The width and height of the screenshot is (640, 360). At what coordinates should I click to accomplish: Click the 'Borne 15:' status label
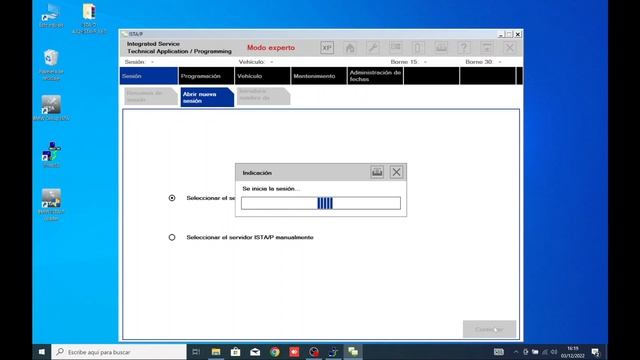click(404, 62)
